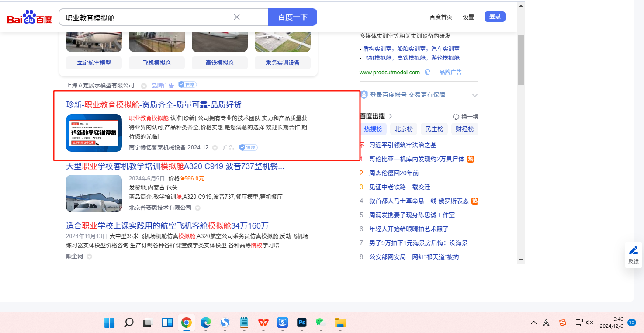This screenshot has height=333, width=644.
Task: Open the arrow next to 百度热搜 heading
Action: tap(391, 116)
